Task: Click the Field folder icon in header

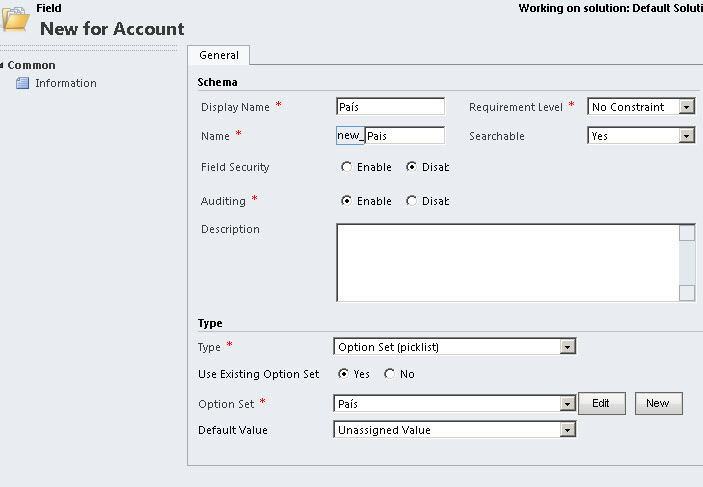Action: tap(15, 21)
